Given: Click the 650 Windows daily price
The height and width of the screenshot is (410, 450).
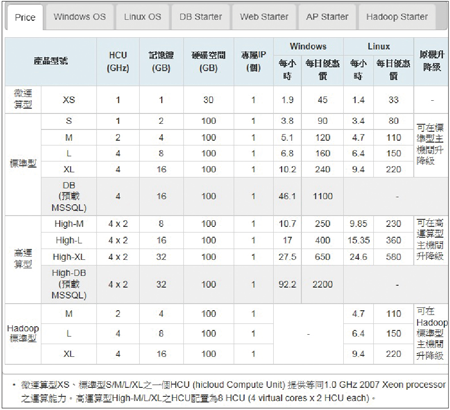Looking at the screenshot, I should pyautogui.click(x=323, y=257).
